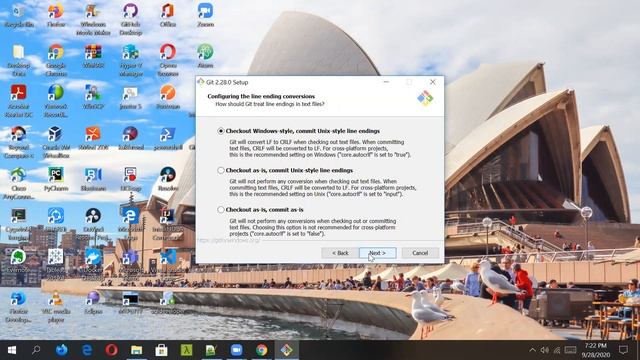Open the volume control in system tray
The height and width of the screenshot is (360, 640).
point(544,350)
